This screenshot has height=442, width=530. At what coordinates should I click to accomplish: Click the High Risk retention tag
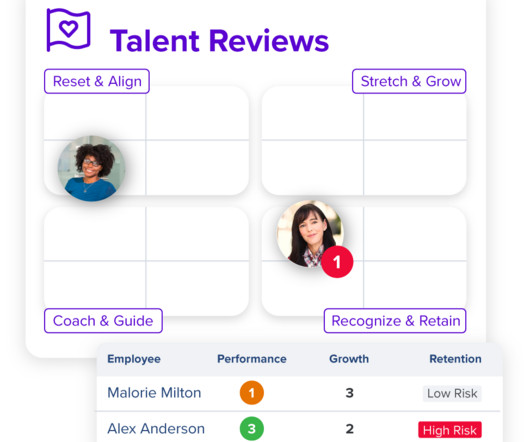(x=450, y=430)
